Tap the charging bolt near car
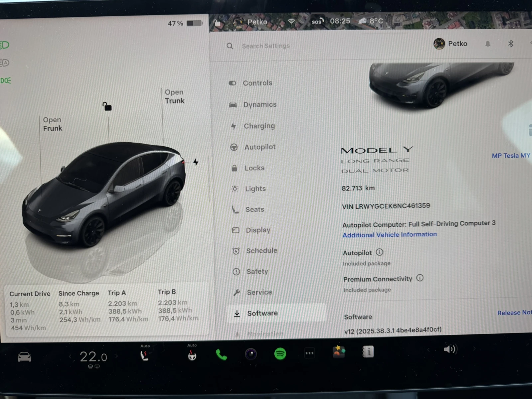The image size is (532, 399). click(x=196, y=162)
